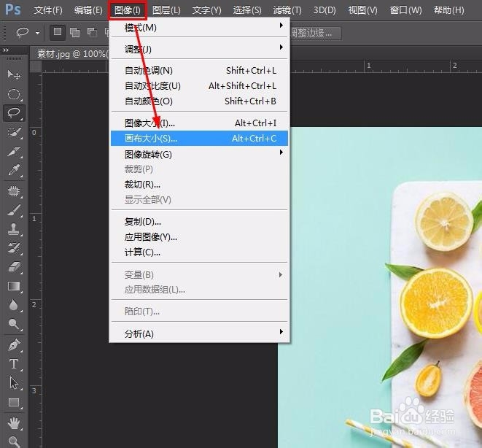The height and width of the screenshot is (448, 482).
Task: Select the History Brush tool
Action: pyautogui.click(x=14, y=248)
